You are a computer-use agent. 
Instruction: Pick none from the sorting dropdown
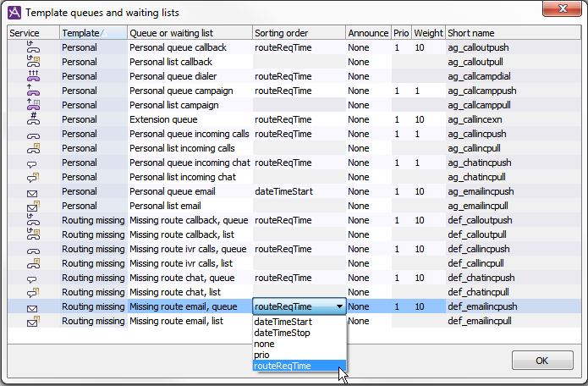pyautogui.click(x=265, y=344)
